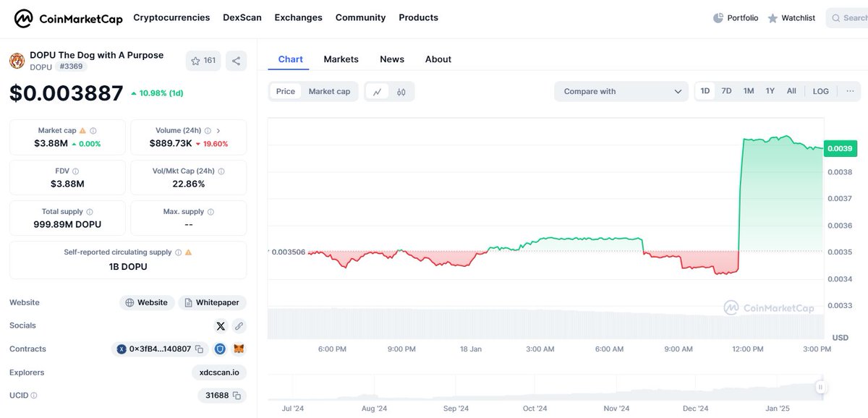This screenshot has height=418, width=868.
Task: Click the 22.86% Vol/Mkt Cap value
Action: (188, 184)
